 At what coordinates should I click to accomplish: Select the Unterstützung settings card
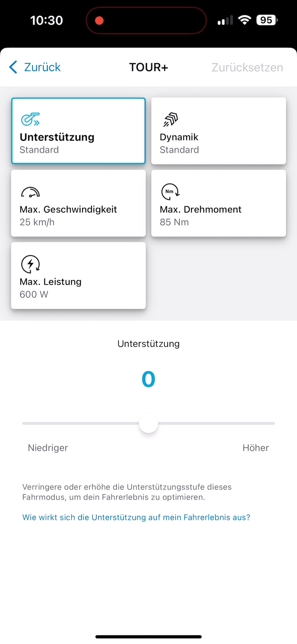(78, 131)
